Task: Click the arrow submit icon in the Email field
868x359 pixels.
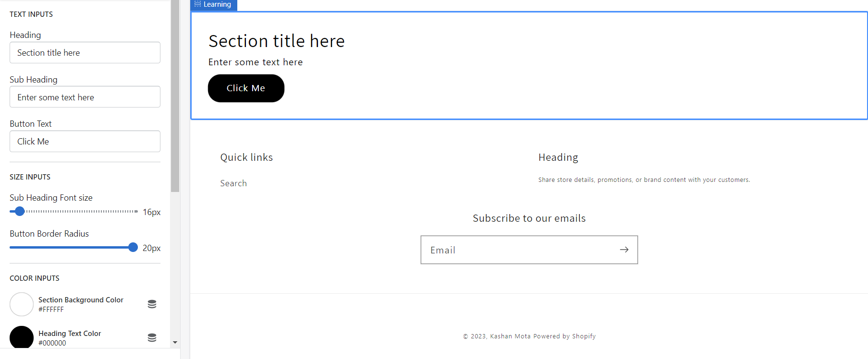Action: [x=624, y=250]
